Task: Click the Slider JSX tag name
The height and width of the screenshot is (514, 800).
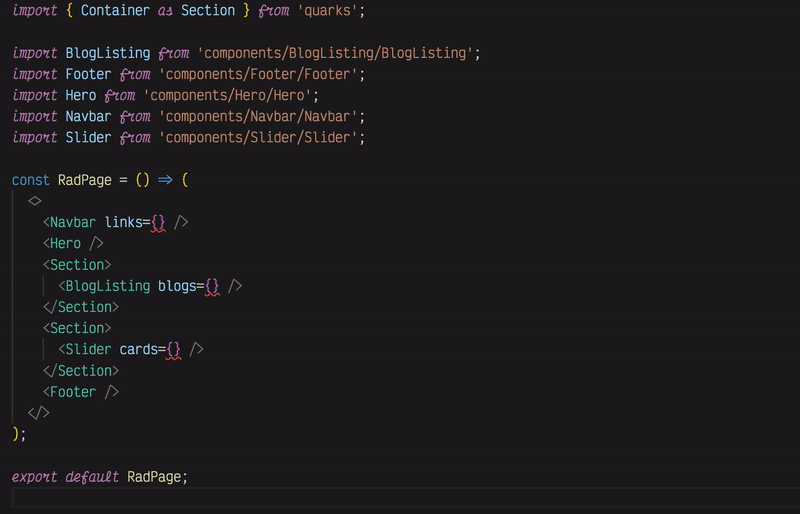Action: [x=88, y=349]
